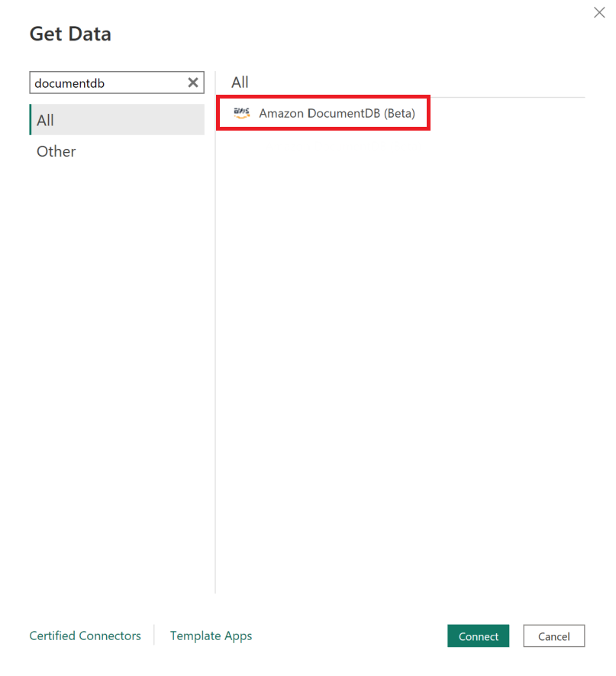Viewport: 616px width, 676px height.
Task: Switch to the All results tab
Action: pos(240,82)
